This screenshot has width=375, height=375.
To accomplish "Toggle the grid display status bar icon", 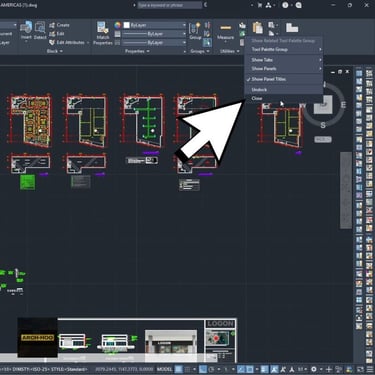I will pos(179,369).
